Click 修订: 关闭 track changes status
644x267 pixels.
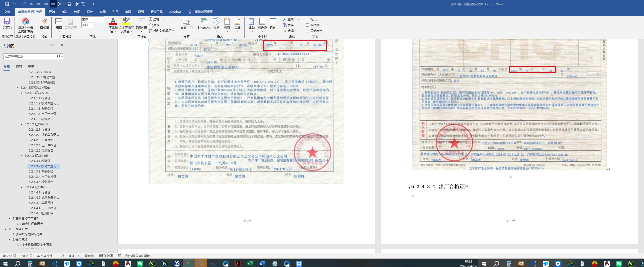coord(106,256)
